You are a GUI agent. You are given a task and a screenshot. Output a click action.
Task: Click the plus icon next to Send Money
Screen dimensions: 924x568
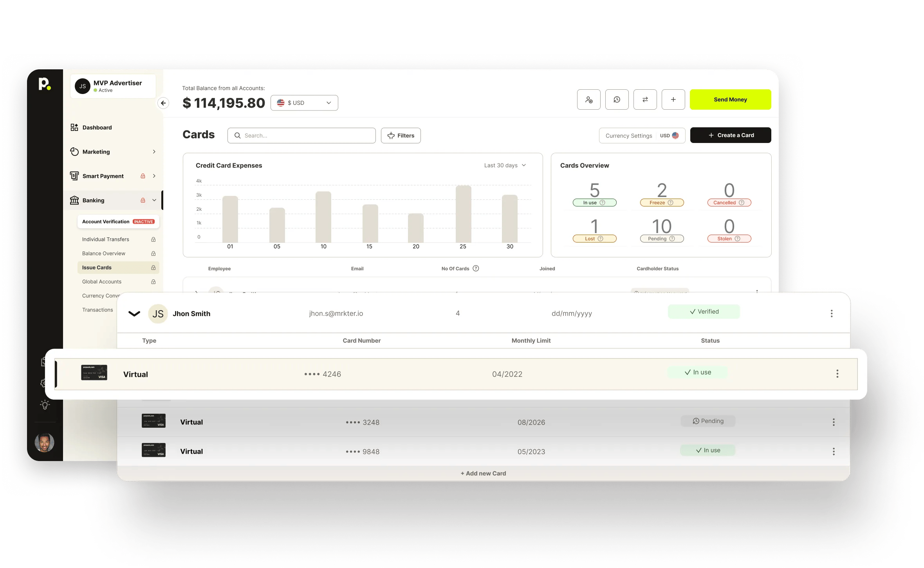click(673, 99)
